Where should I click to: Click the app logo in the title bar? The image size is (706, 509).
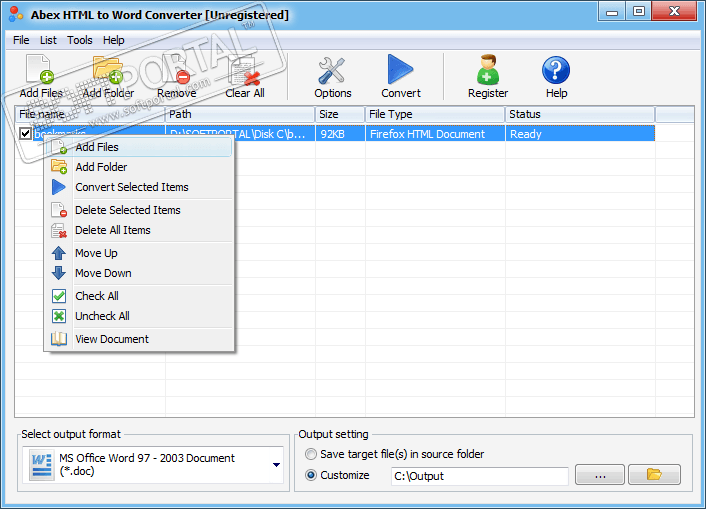pyautogui.click(x=16, y=14)
